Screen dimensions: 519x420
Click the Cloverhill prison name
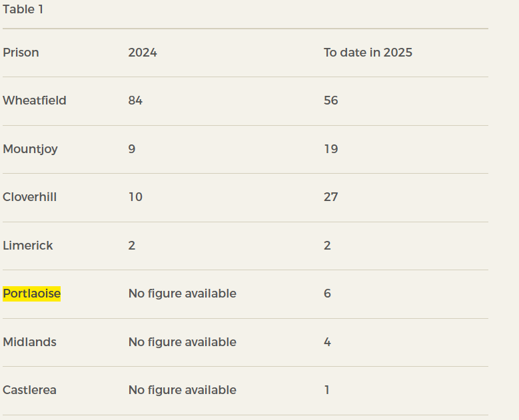[29, 197]
